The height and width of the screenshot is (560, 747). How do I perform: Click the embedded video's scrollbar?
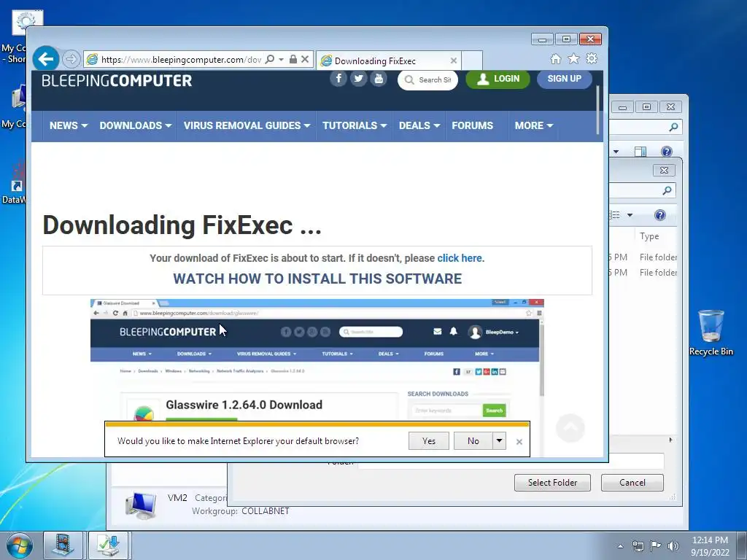point(542,358)
